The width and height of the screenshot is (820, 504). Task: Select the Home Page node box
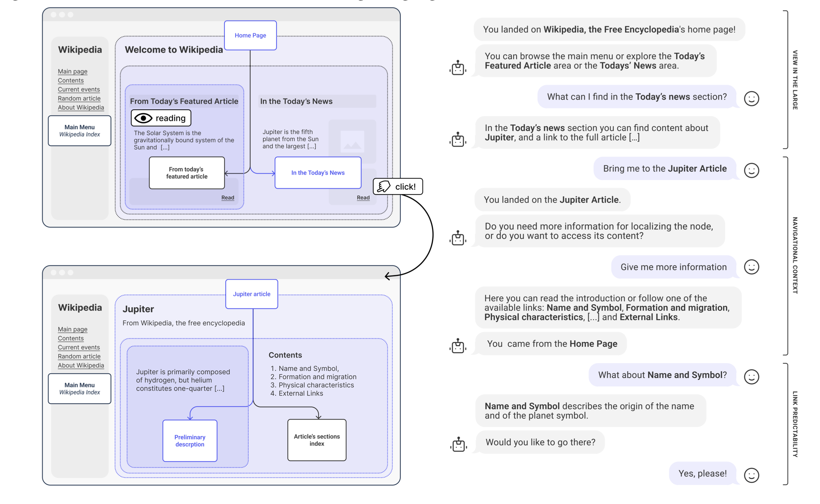click(x=250, y=35)
